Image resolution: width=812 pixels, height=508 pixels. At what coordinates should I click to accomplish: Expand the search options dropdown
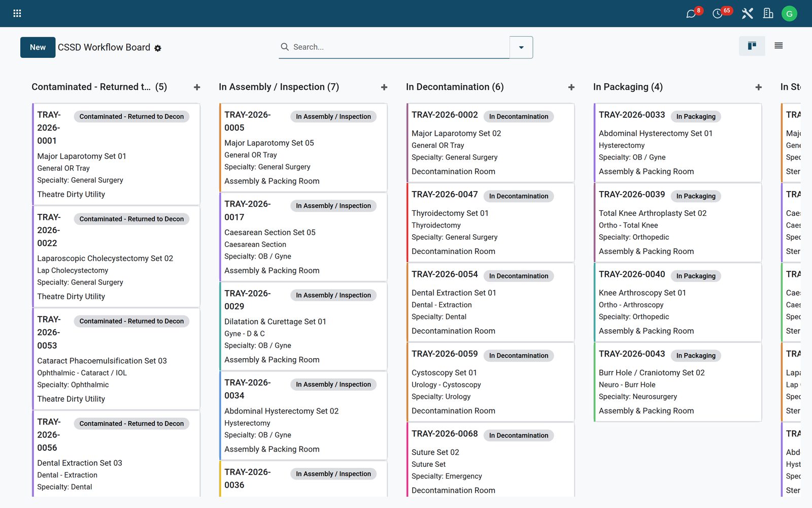(521, 47)
